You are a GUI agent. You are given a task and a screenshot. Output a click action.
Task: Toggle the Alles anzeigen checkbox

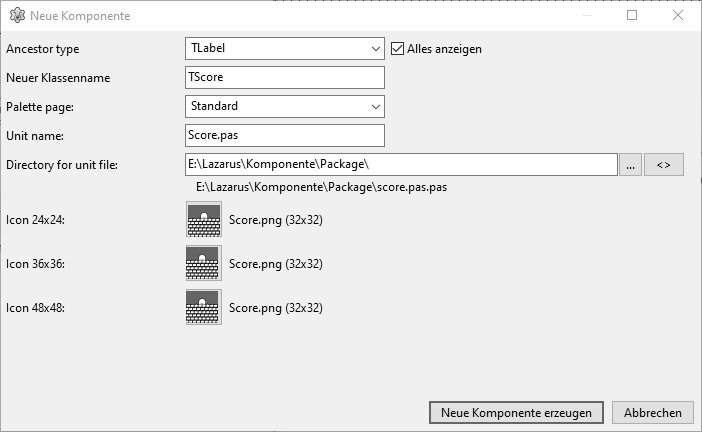[x=397, y=48]
